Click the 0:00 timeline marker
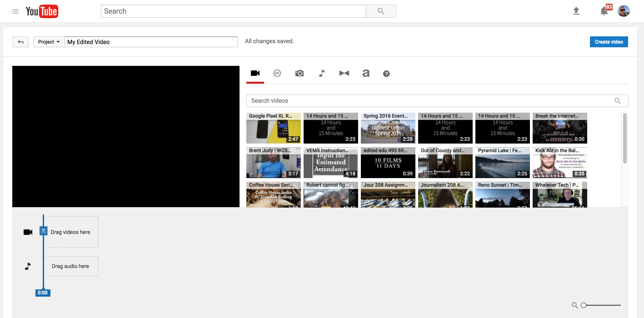Image resolution: width=644 pixels, height=318 pixels. point(43,292)
